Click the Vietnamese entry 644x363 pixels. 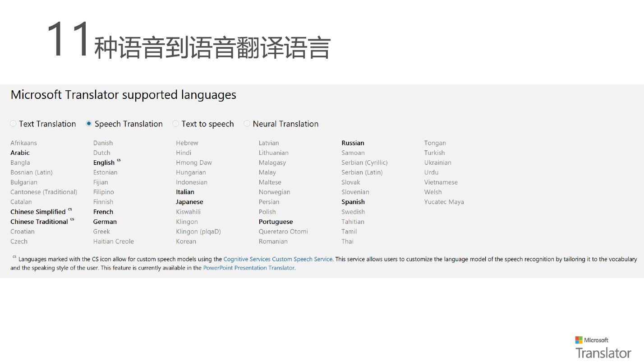point(441,182)
